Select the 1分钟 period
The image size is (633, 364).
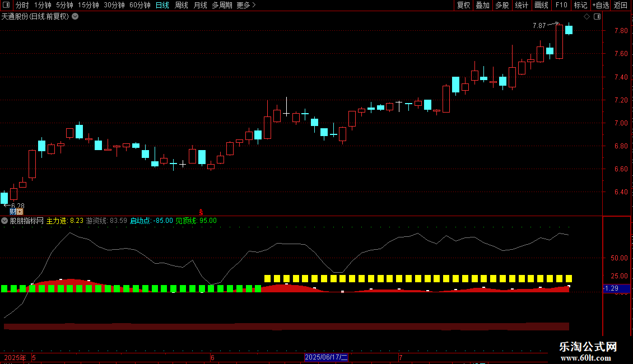pyautogui.click(x=43, y=5)
